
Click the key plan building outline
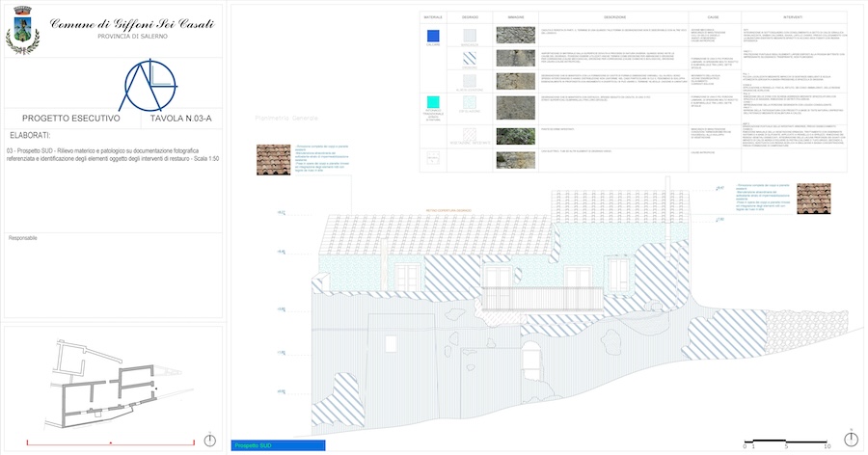tap(106, 381)
